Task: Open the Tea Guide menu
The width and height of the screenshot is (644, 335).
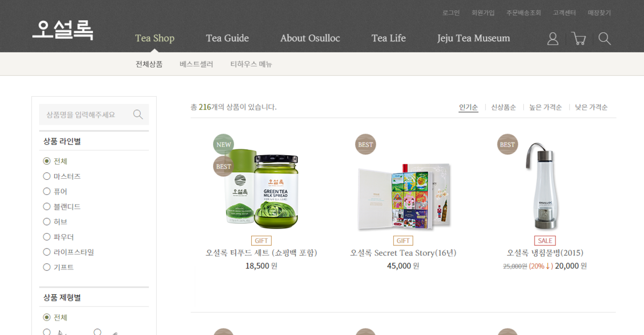Action: (x=228, y=38)
